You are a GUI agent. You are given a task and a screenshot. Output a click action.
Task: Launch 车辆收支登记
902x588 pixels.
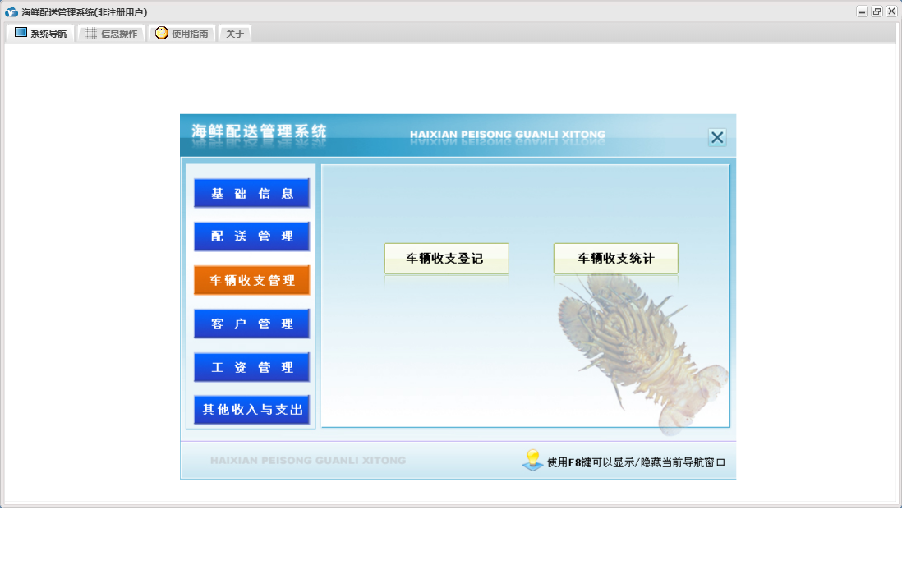click(446, 259)
